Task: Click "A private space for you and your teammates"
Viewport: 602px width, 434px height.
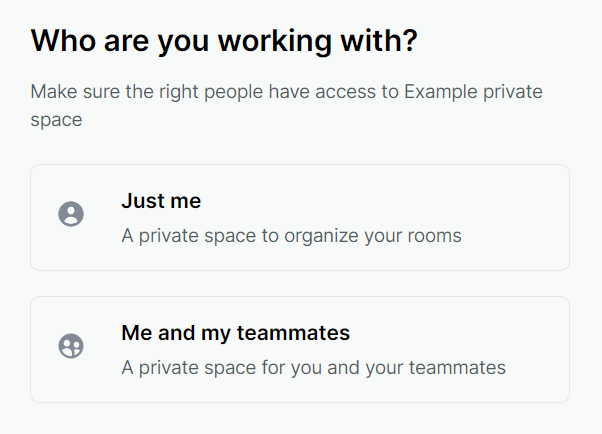Action: (313, 368)
